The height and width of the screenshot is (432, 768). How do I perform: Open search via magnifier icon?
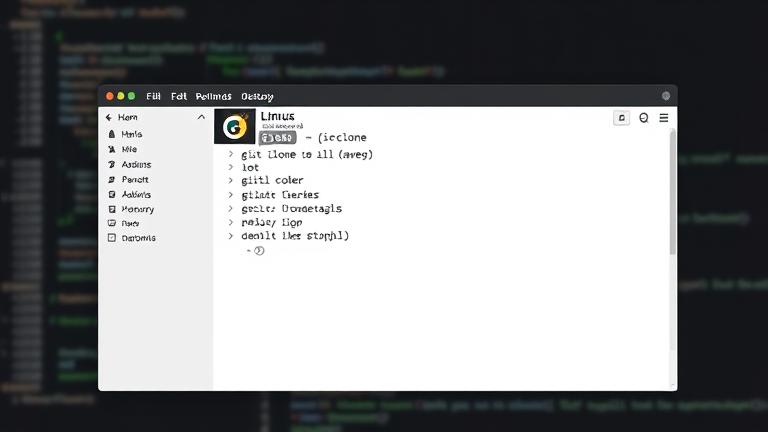pyautogui.click(x=644, y=118)
